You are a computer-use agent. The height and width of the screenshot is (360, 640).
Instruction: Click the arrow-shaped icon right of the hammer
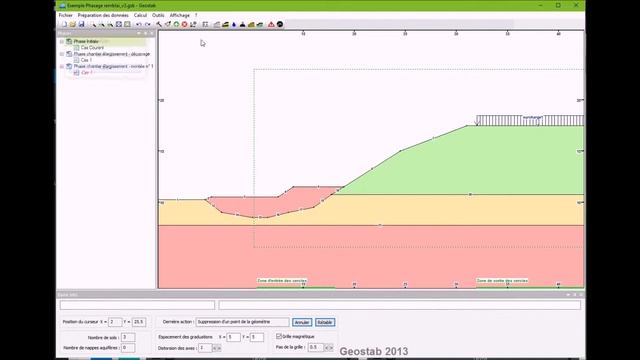tap(167, 24)
